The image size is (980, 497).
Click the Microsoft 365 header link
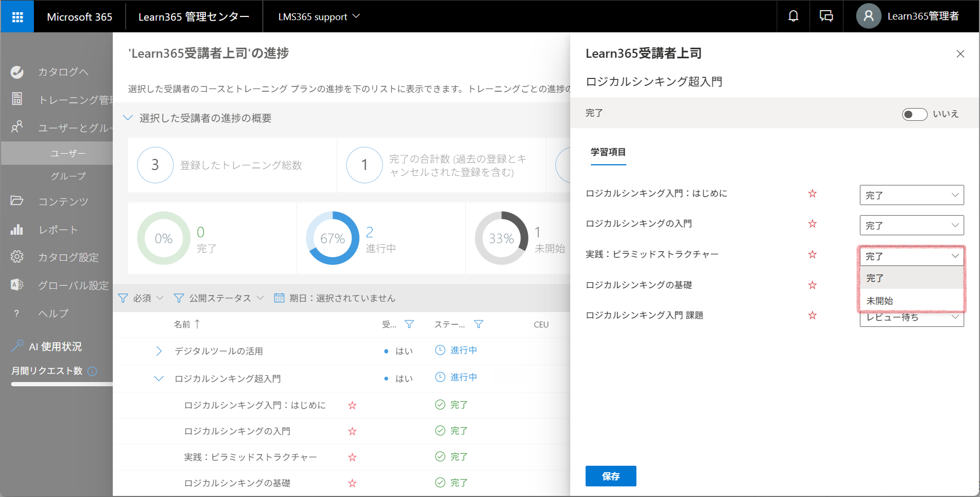click(79, 16)
